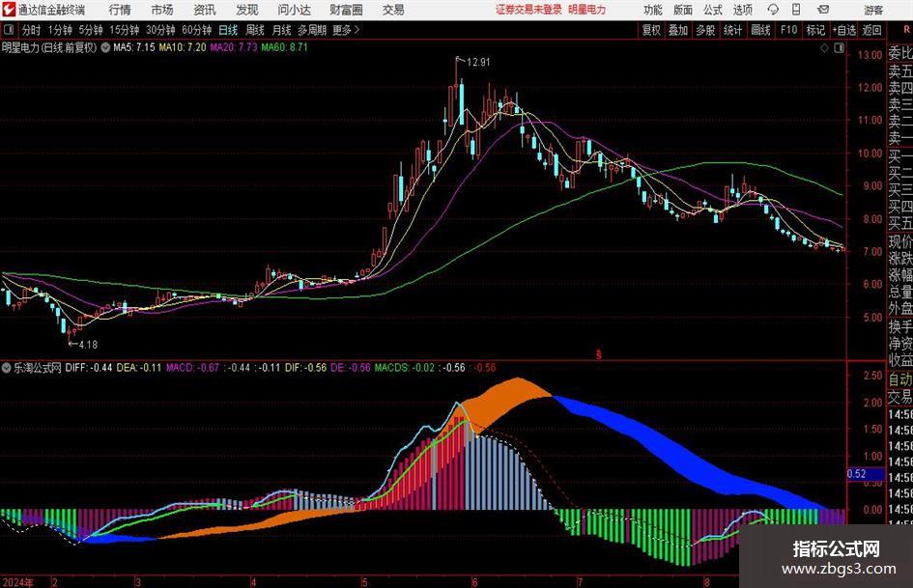Click the 乐淘公式网 indicator name
The image size is (913, 588).
38,368
